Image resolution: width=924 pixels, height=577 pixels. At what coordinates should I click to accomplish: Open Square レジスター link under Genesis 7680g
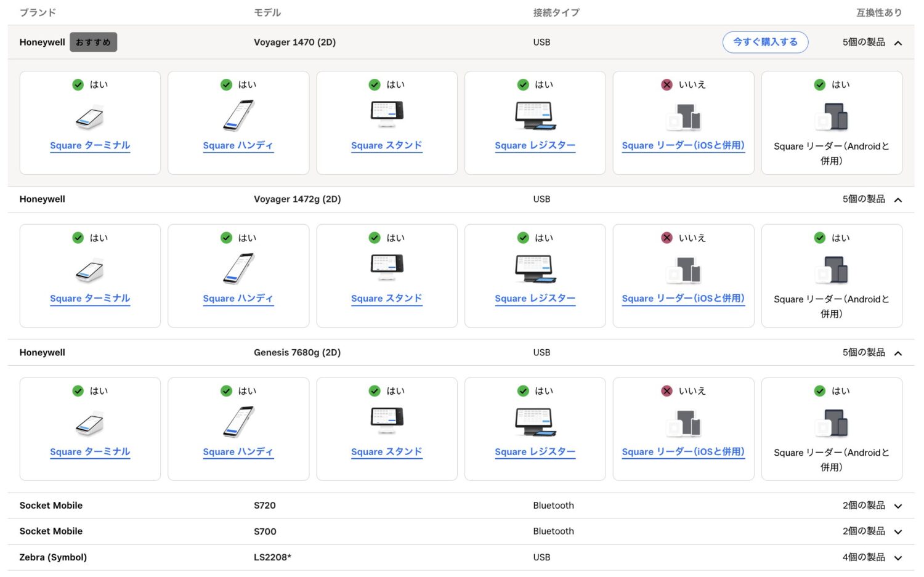tap(535, 452)
